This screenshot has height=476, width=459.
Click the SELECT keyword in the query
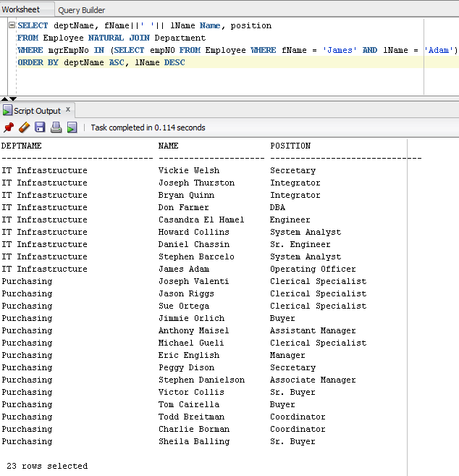(x=33, y=25)
